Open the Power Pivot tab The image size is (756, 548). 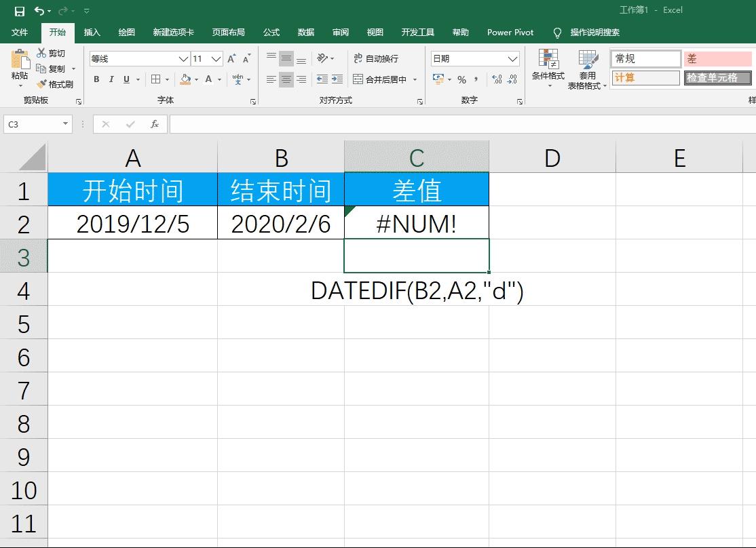510,32
